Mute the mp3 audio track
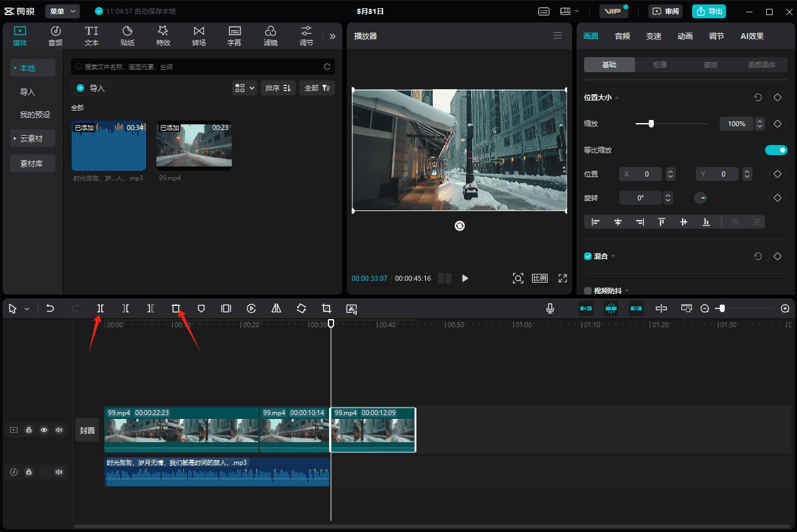The image size is (797, 532). pos(59,472)
